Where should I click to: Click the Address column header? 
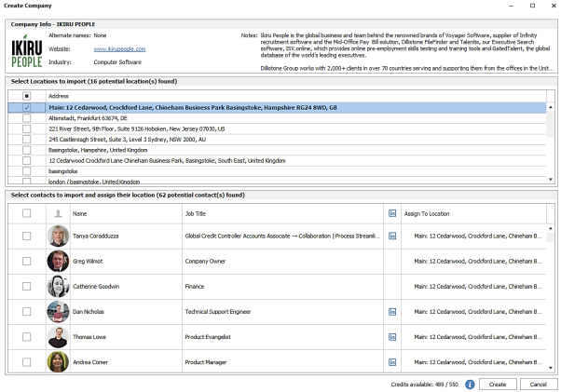[296, 96]
